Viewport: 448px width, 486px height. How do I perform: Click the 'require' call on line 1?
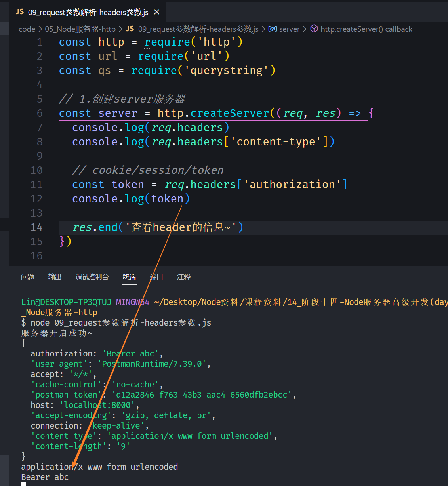[167, 42]
